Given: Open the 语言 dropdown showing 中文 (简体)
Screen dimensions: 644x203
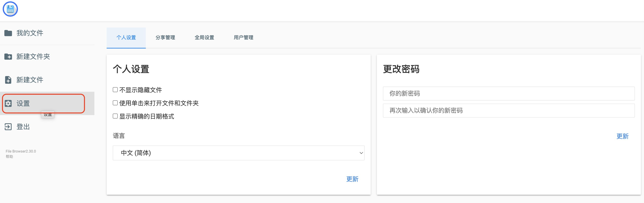Looking at the screenshot, I should pos(238,153).
